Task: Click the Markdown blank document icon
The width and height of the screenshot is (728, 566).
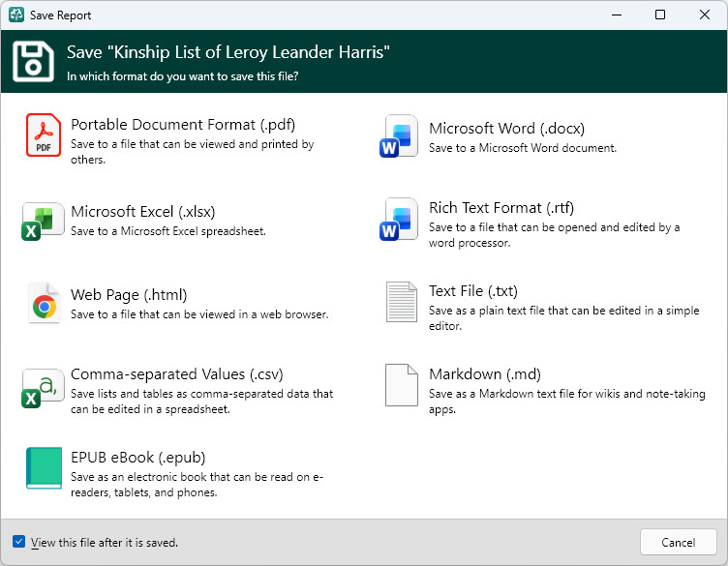Action: (401, 385)
